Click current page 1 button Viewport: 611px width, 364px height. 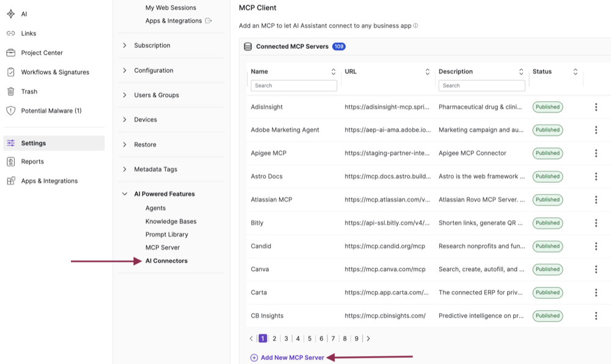tap(262, 338)
